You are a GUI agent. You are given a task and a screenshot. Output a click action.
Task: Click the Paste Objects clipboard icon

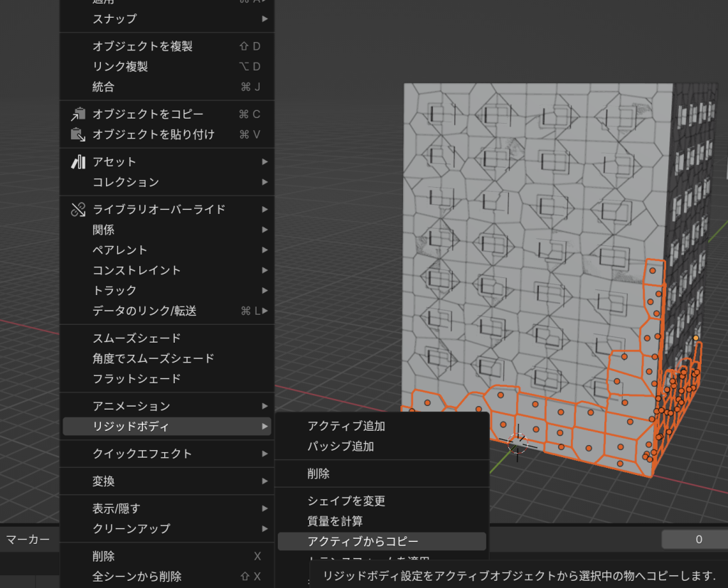click(x=78, y=134)
